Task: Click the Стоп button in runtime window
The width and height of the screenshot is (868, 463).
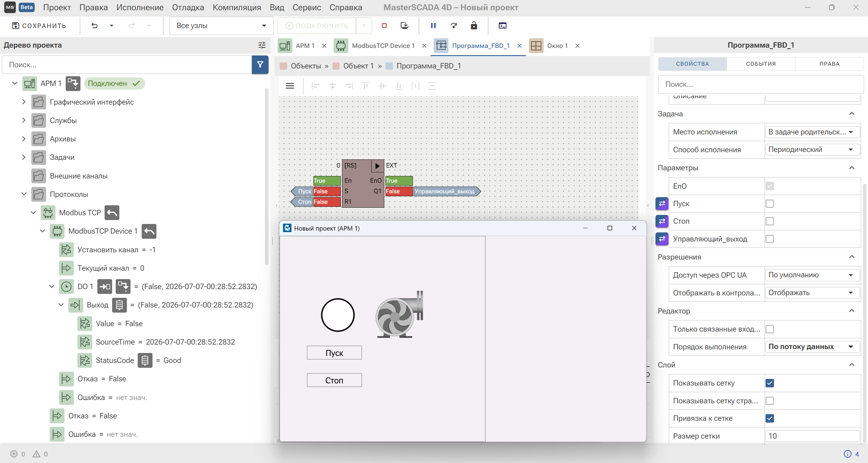Action: click(334, 380)
